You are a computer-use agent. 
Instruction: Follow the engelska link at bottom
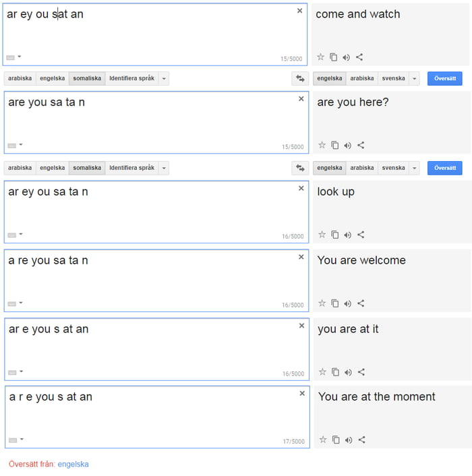coord(73,464)
